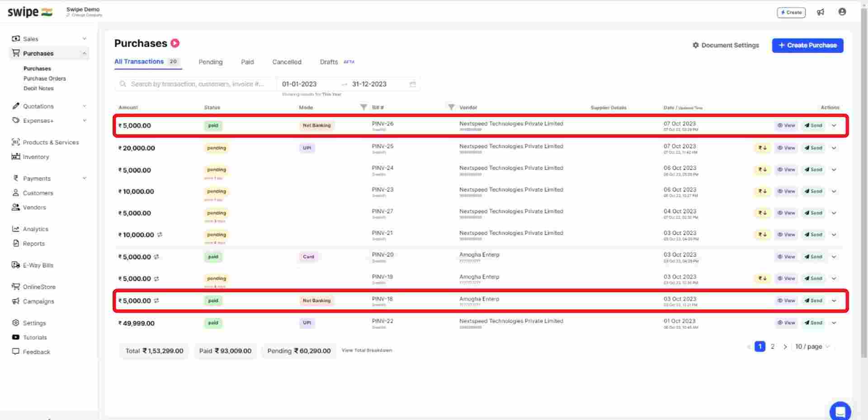Collapse the Purchases menu chevron

click(85, 53)
